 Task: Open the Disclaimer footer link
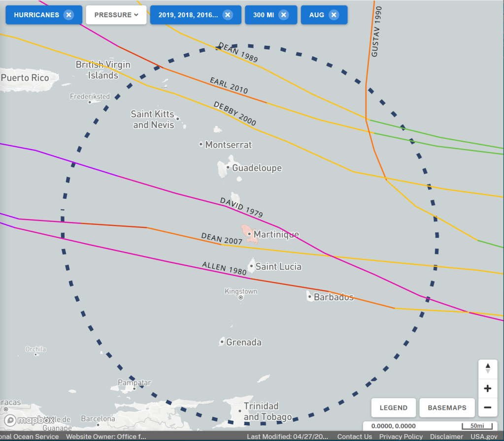point(446,437)
